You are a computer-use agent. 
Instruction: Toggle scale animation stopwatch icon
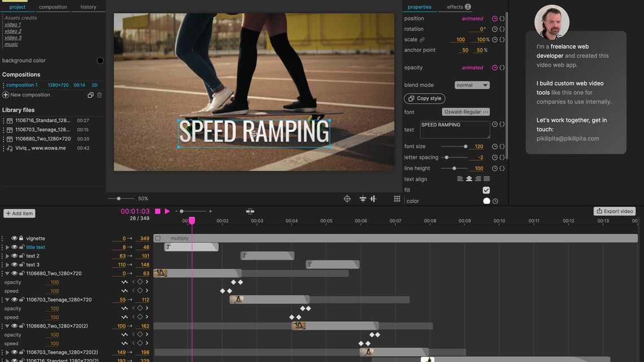(494, 40)
